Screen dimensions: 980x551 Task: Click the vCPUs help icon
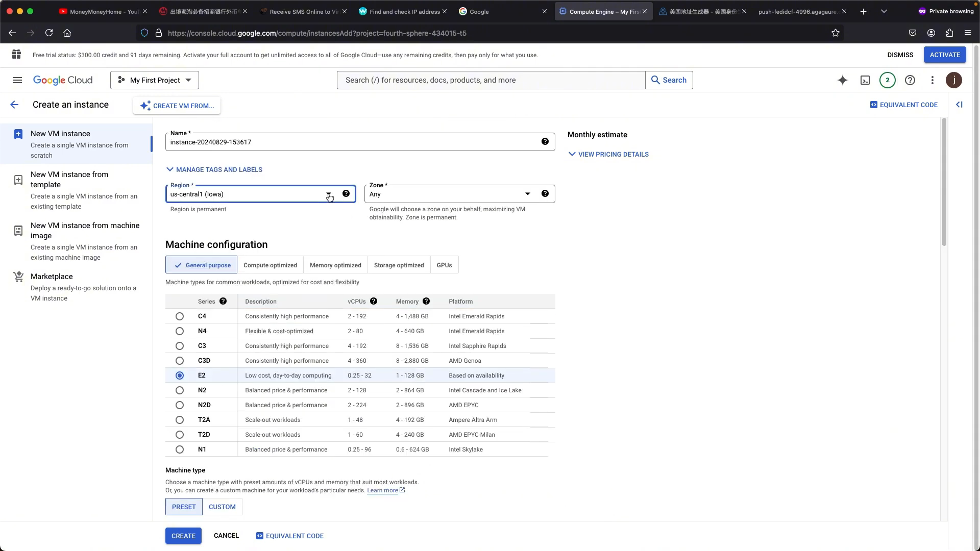click(x=374, y=302)
